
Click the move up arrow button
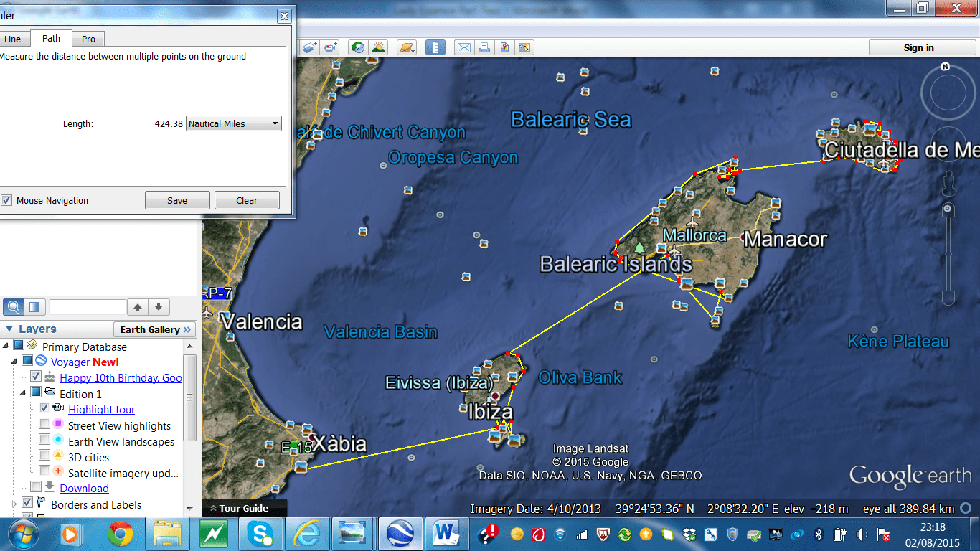coord(138,307)
